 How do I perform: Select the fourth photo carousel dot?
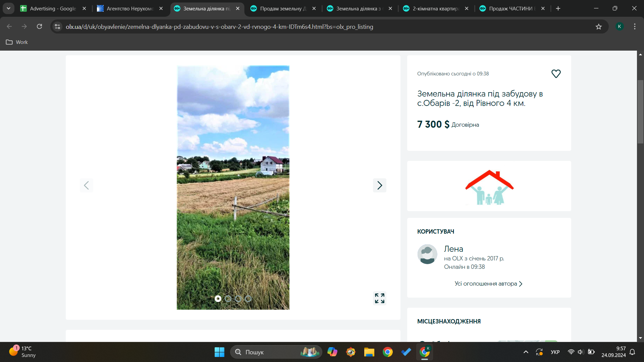248,299
